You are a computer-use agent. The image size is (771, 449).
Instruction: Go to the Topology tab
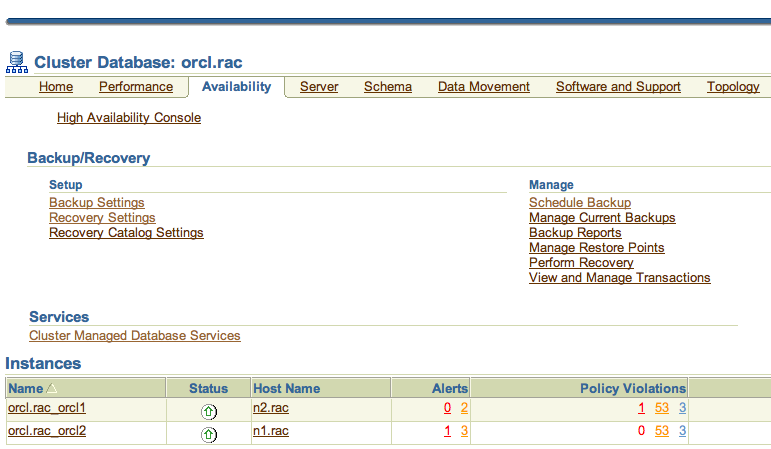[x=733, y=87]
